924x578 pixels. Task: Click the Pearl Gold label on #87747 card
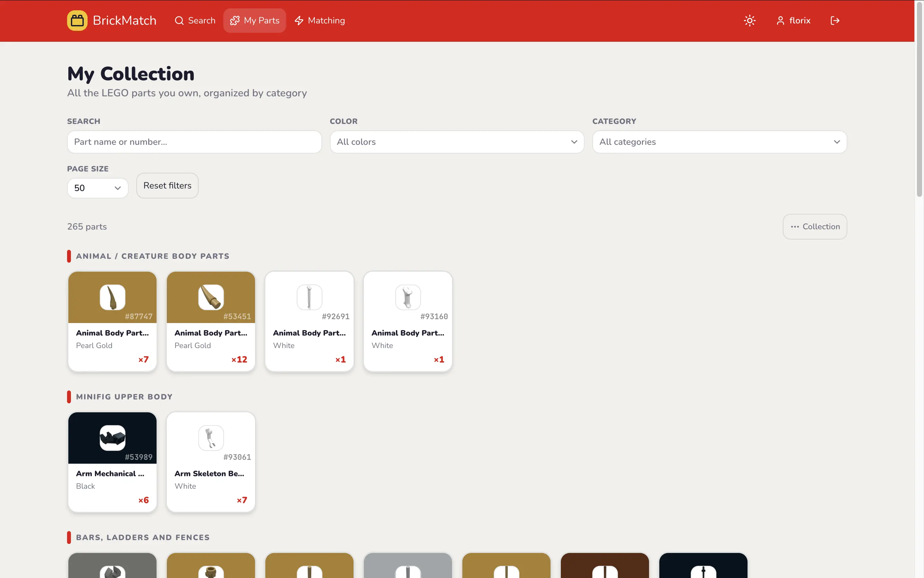coord(94,346)
